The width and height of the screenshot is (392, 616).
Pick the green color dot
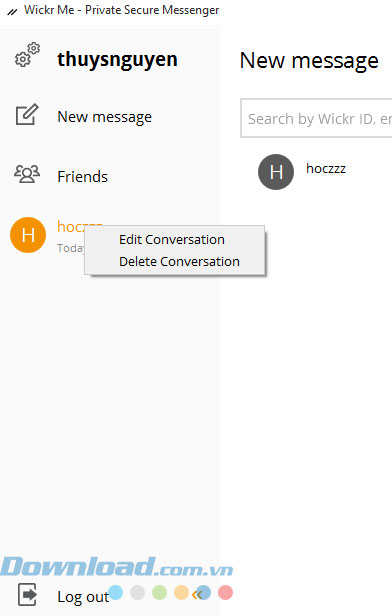(159, 592)
